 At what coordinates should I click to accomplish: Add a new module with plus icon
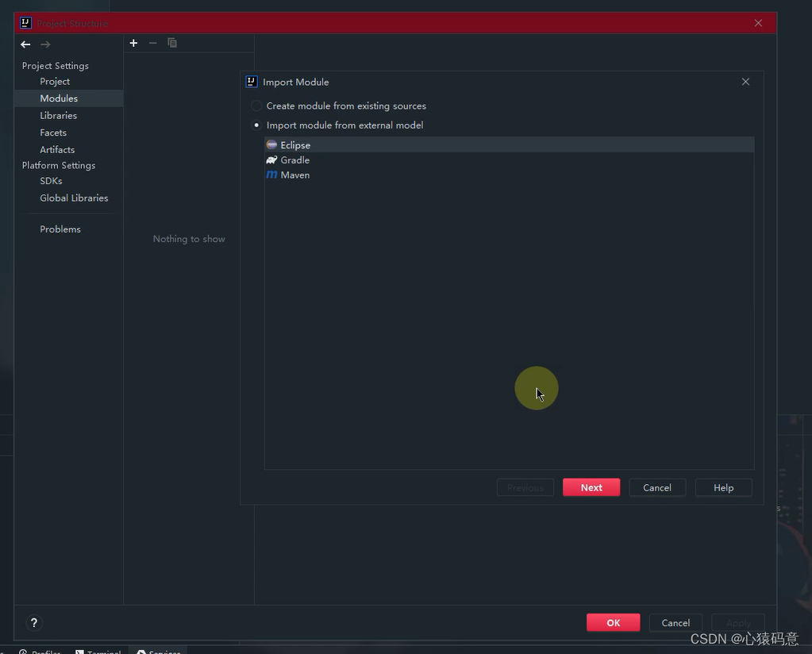click(x=133, y=43)
